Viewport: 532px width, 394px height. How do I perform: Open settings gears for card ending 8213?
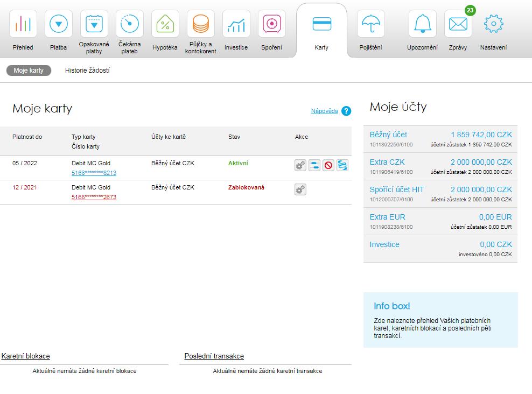(300, 165)
